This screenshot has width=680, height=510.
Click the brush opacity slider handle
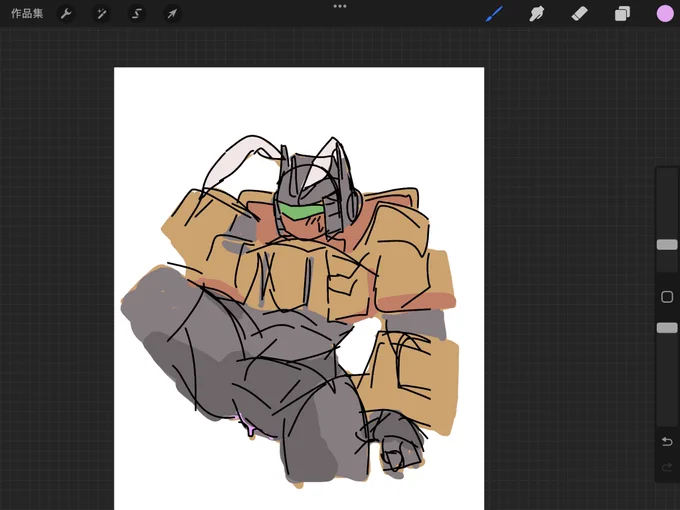(667, 328)
